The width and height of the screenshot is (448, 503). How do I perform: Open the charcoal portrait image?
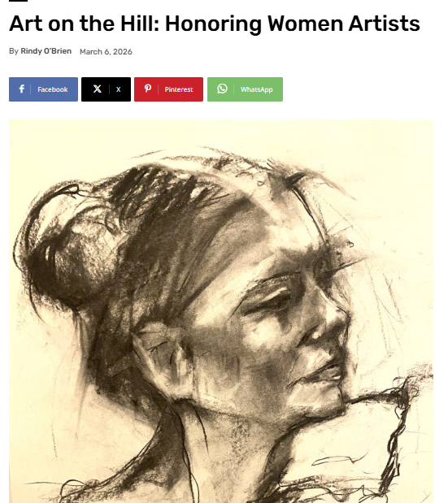click(221, 311)
